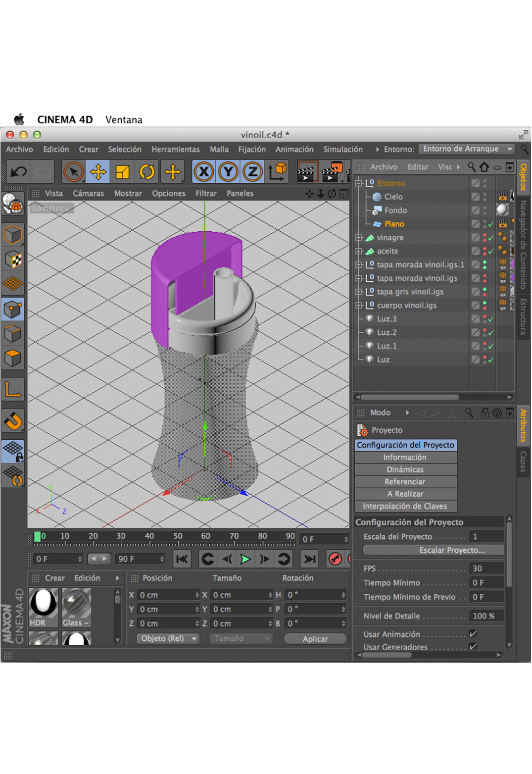Toggle the Usar Animación checkbox

pos(473,634)
